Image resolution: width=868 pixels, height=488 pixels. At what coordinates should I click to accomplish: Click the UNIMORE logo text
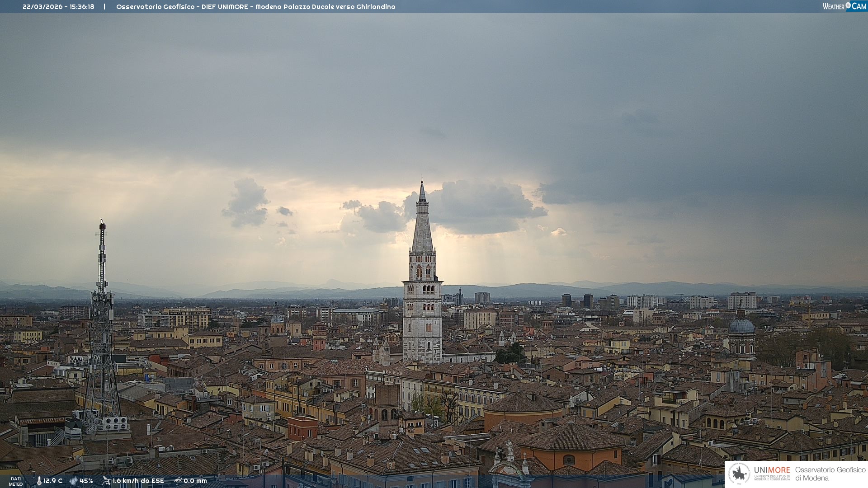pyautogui.click(x=772, y=470)
